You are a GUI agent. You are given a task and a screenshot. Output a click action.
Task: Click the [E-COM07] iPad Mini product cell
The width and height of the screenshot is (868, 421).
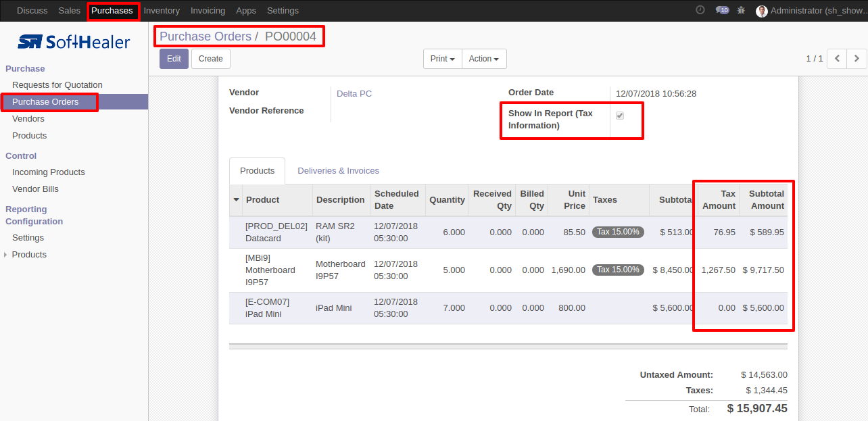[276, 307]
